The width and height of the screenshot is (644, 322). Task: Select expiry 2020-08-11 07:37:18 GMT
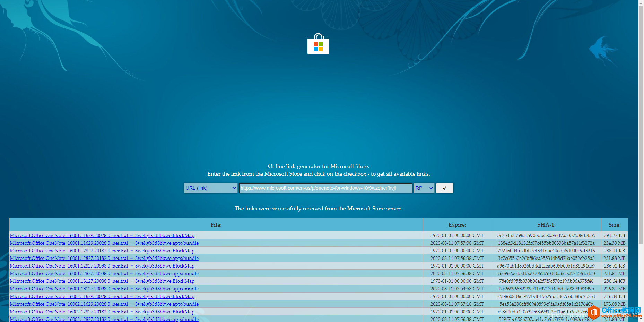[x=457, y=304]
